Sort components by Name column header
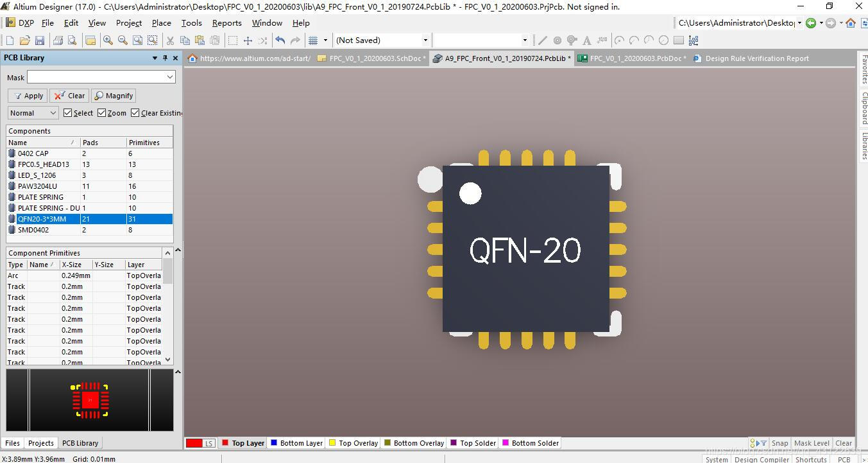 [x=43, y=143]
